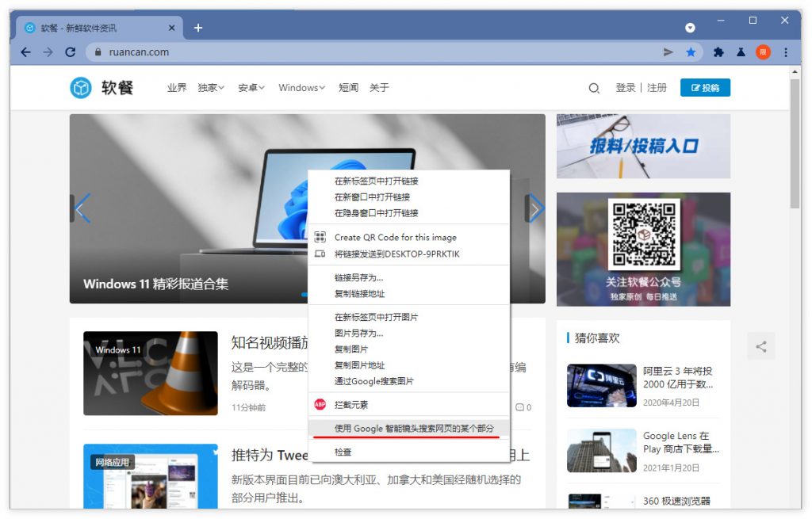The height and width of the screenshot is (519, 812).
Task: Click the bookmark star icon
Action: tap(691, 52)
